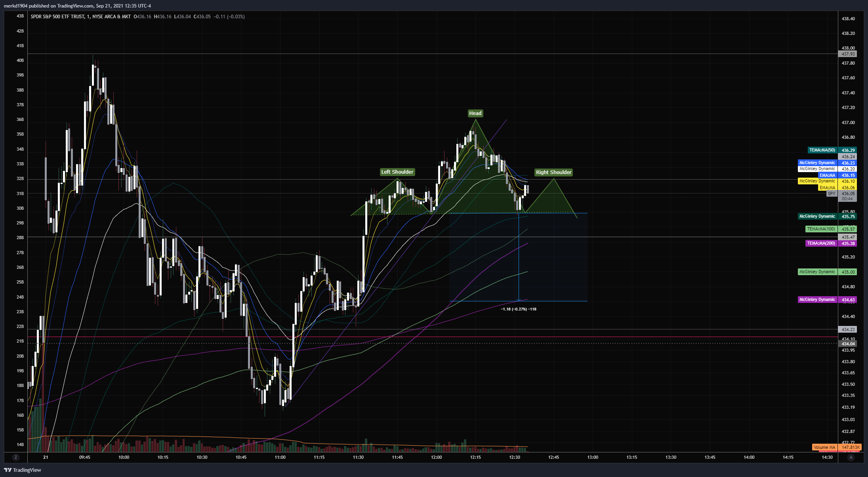Select the Right Shoulder pattern label
This screenshot has height=477, width=868.
[x=553, y=172]
